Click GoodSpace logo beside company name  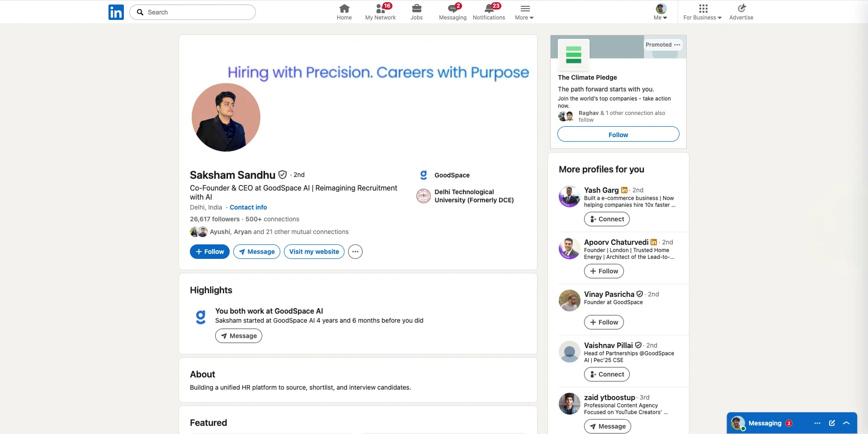pos(424,175)
